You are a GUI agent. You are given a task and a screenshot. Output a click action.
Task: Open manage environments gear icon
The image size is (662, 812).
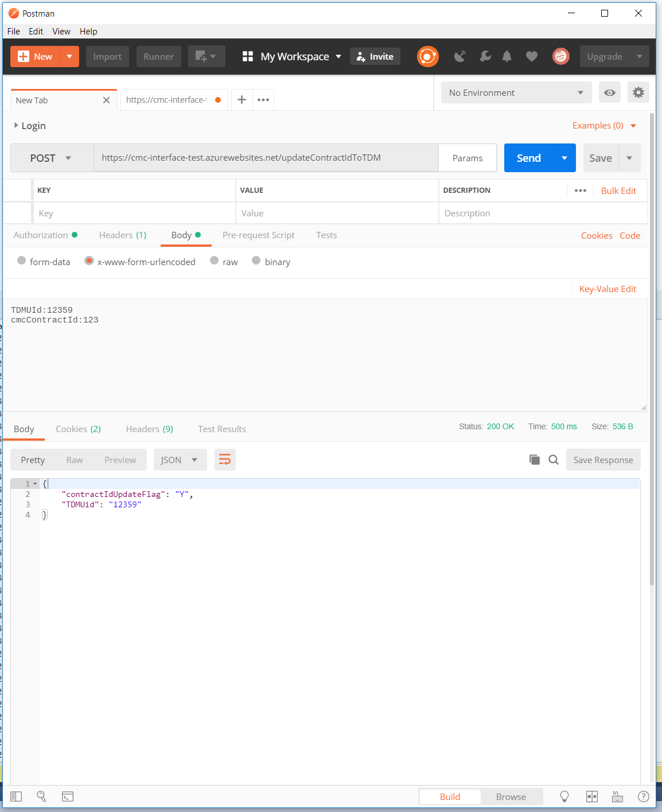pyautogui.click(x=638, y=92)
